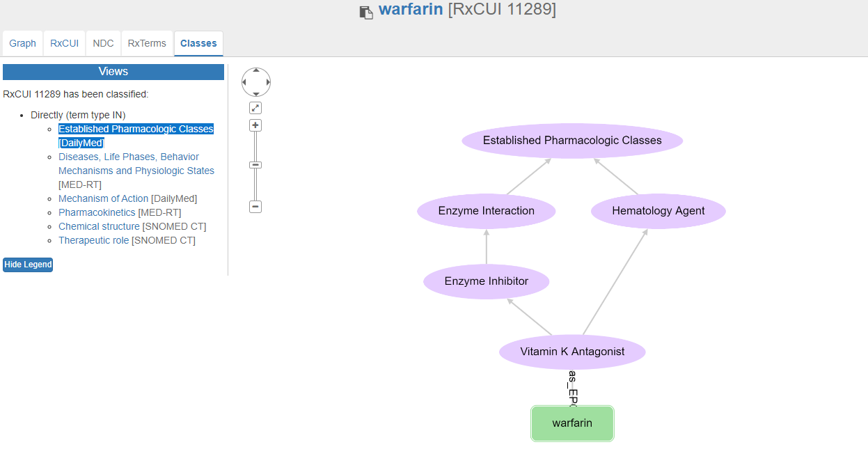
Task: Open the RxCUI tab
Action: [x=64, y=43]
